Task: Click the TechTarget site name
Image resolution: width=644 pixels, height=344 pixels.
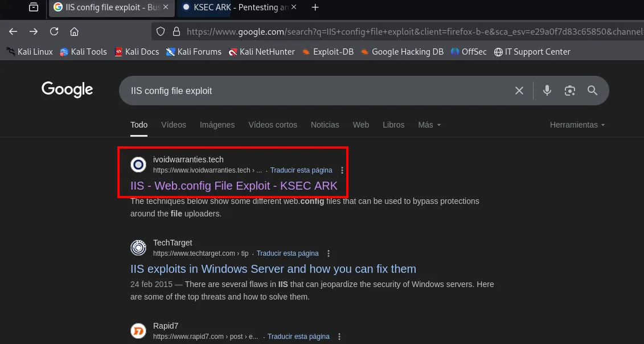Action: [x=173, y=243]
